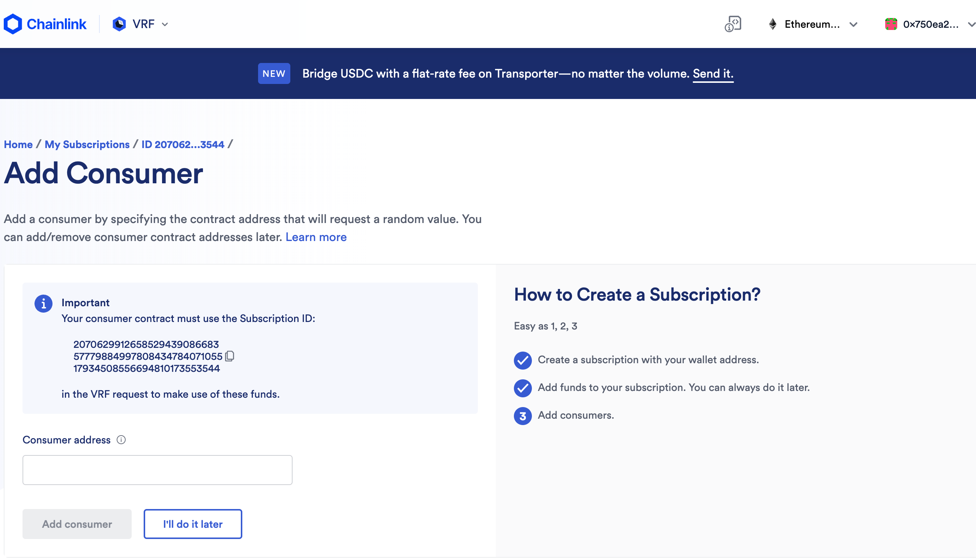Click the Chainlink wordmark text

click(x=57, y=24)
